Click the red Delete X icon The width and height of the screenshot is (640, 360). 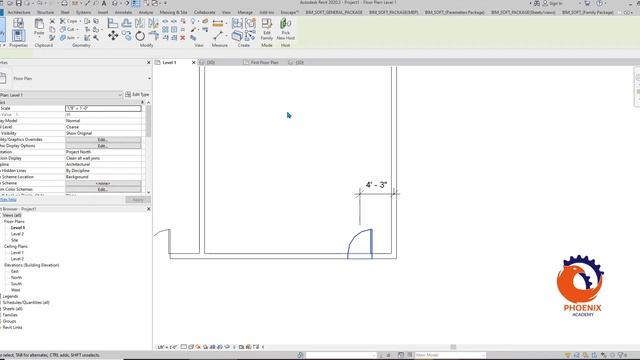[182, 38]
